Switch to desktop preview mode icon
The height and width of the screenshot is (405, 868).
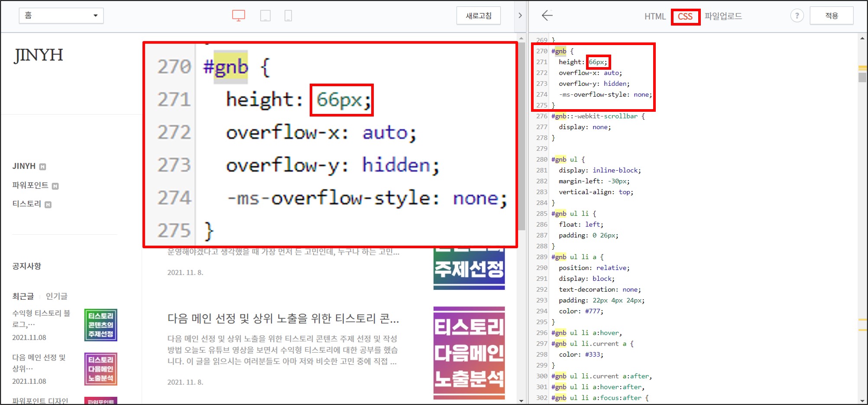click(x=239, y=16)
